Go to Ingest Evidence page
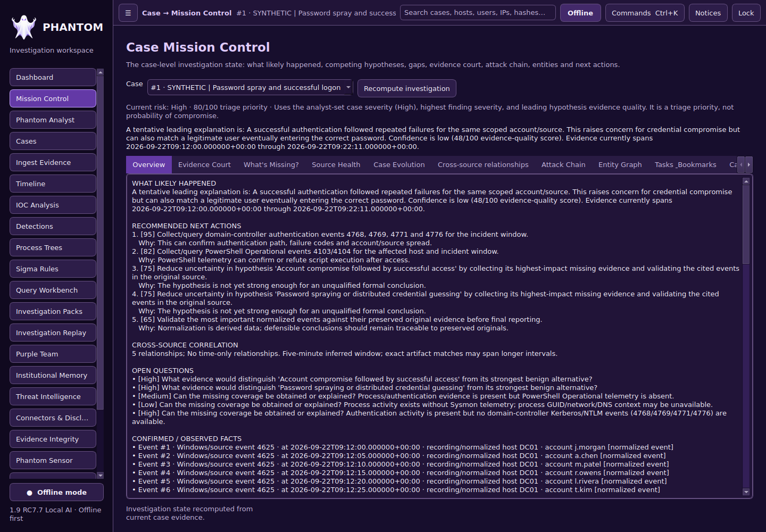Viewport: 766px width, 532px height. click(x=53, y=162)
